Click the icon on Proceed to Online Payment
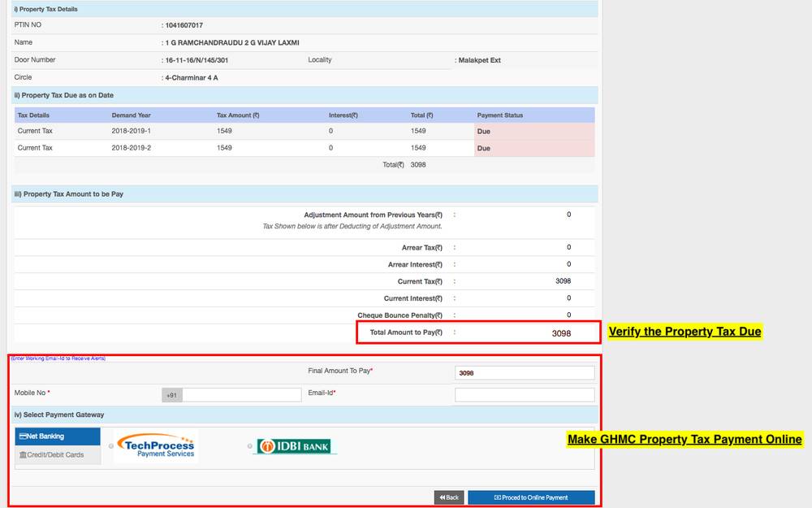This screenshot has height=508, width=812. point(497,497)
